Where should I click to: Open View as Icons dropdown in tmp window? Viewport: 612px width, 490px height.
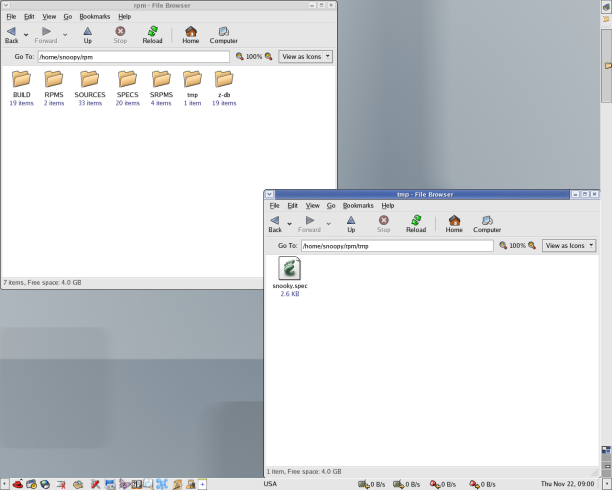click(x=569, y=246)
